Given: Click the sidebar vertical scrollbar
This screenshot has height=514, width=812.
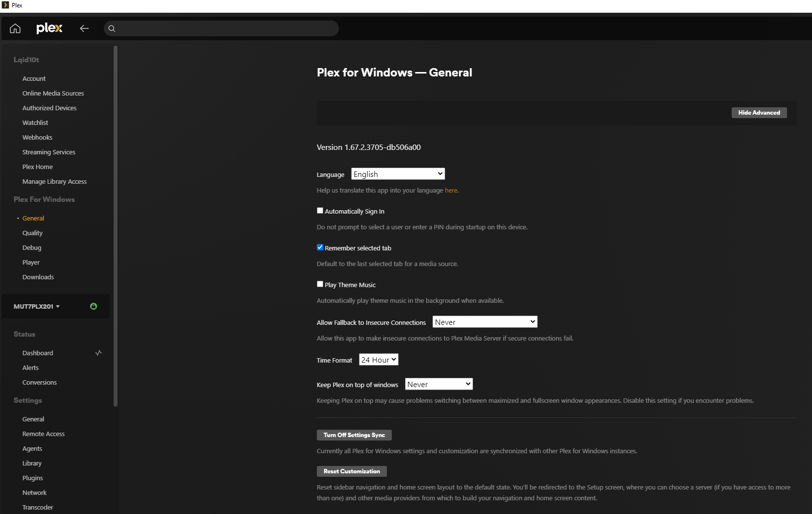Looking at the screenshot, I should coord(116,226).
